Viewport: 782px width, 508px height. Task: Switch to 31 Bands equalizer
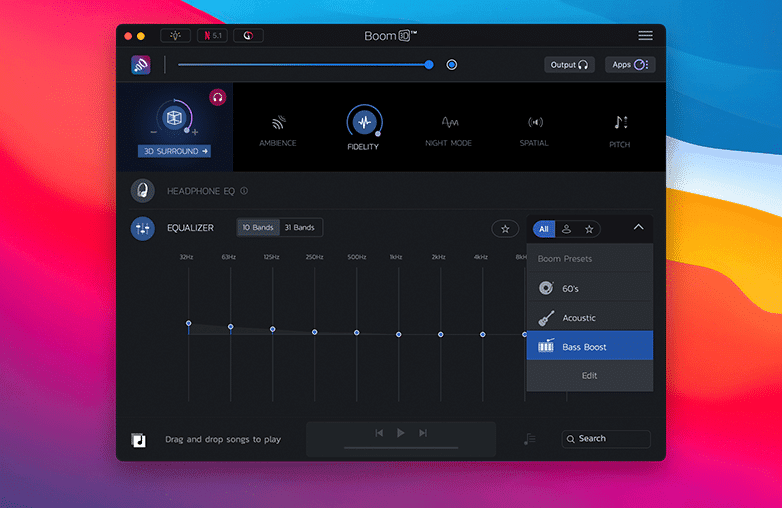(300, 227)
